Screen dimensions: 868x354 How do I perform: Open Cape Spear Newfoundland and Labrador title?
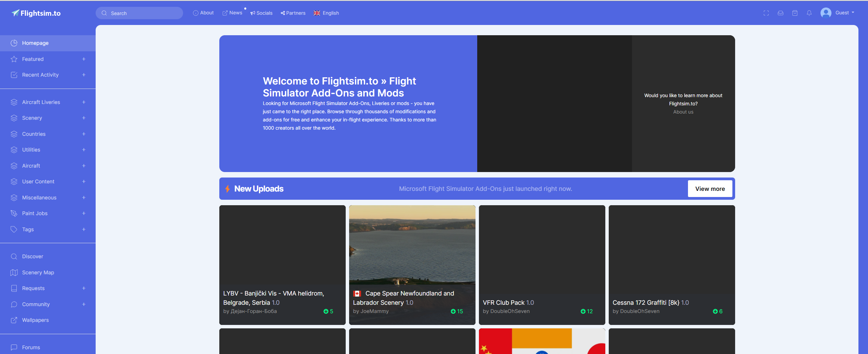pyautogui.click(x=403, y=298)
